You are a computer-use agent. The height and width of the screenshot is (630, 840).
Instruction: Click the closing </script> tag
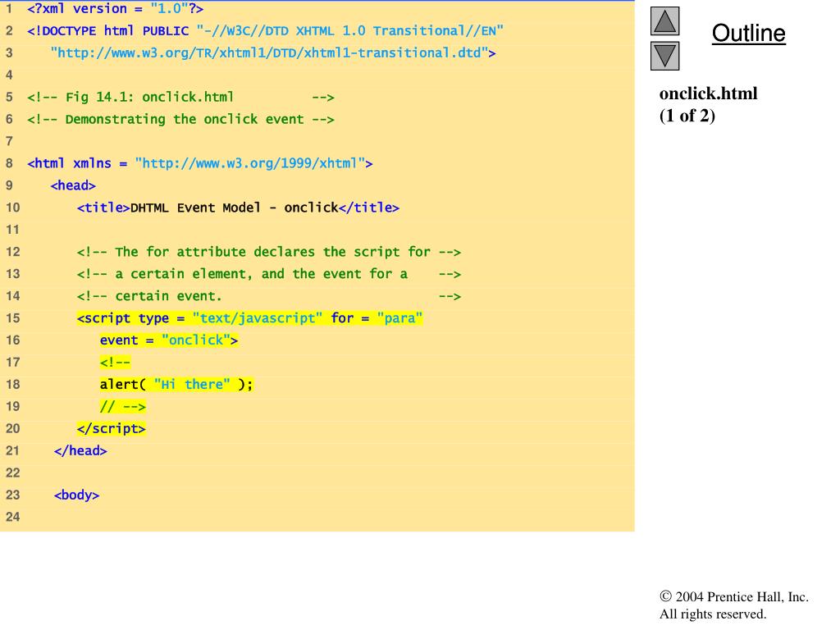point(112,428)
